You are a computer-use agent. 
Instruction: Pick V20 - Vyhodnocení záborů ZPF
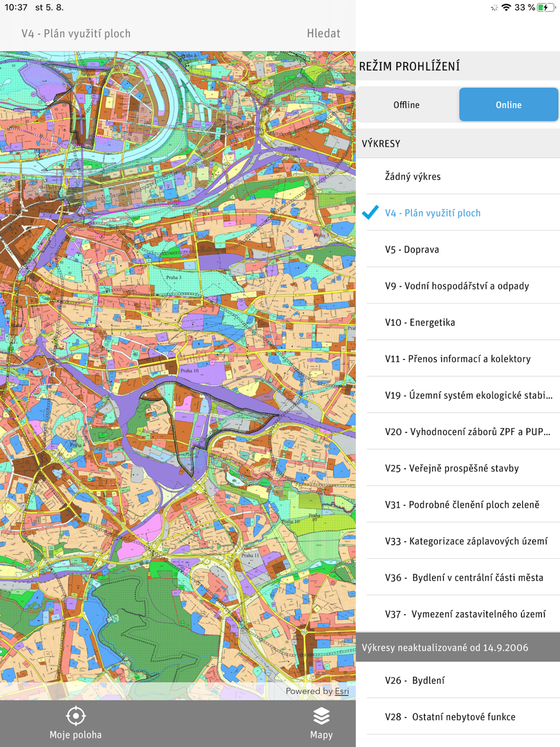pyautogui.click(x=458, y=431)
